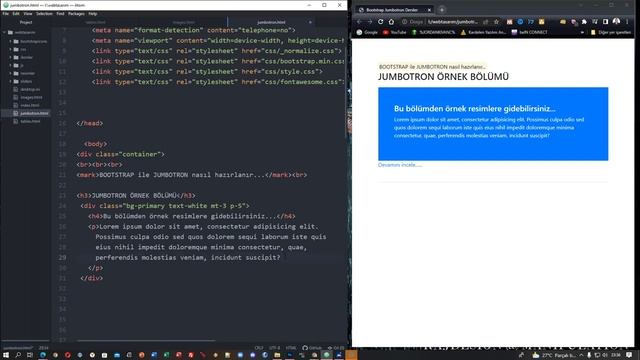
Task: Click gutter line number 29
Action: point(62,258)
